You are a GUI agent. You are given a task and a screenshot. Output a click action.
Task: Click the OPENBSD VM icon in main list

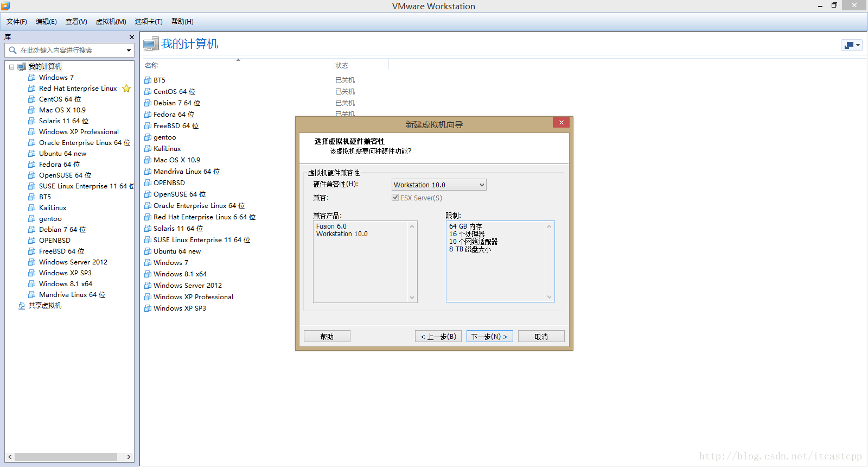pyautogui.click(x=148, y=183)
